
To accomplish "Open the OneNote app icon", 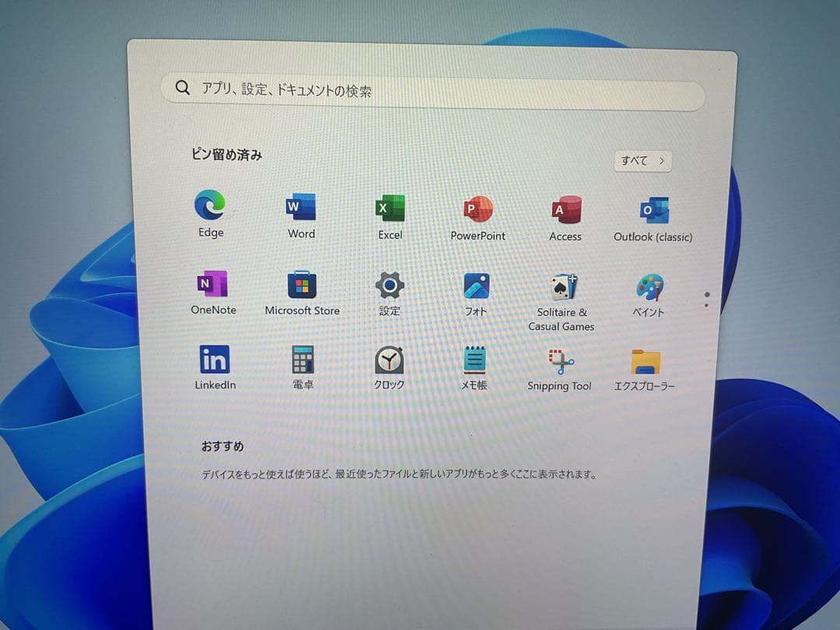I will point(212,283).
